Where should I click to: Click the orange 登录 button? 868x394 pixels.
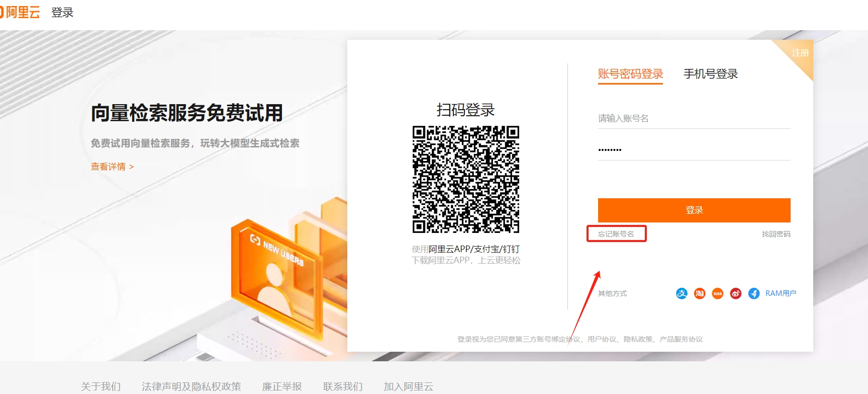pos(694,210)
